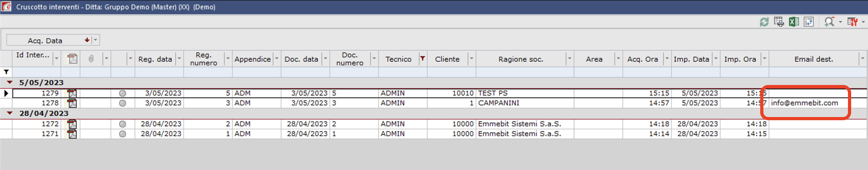Click Ragione soc. filter row field

coord(525,72)
